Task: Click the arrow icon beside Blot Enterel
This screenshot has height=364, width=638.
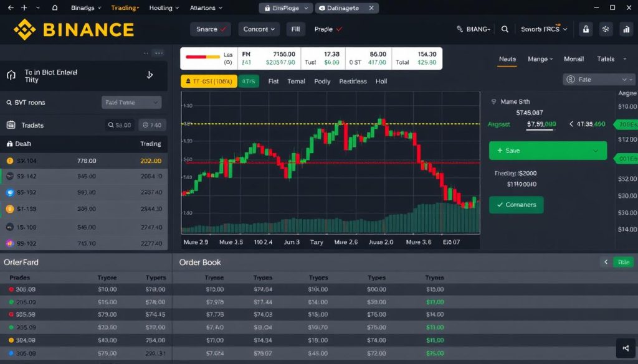Action: tap(150, 75)
